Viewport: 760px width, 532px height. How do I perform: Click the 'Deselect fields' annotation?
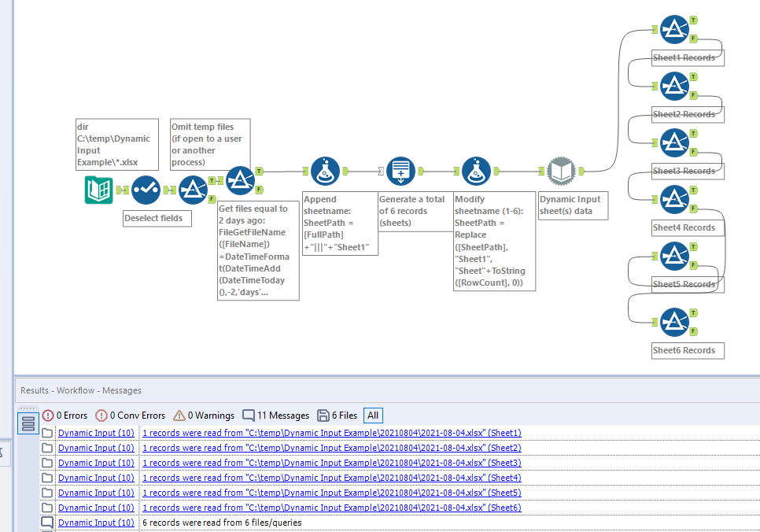click(157, 218)
